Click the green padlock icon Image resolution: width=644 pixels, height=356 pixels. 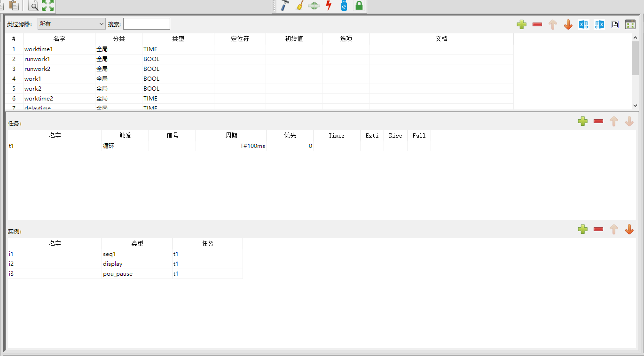(x=359, y=6)
